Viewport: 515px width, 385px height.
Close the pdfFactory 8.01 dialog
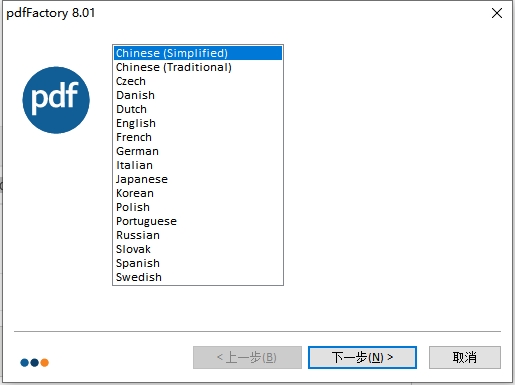(x=497, y=13)
